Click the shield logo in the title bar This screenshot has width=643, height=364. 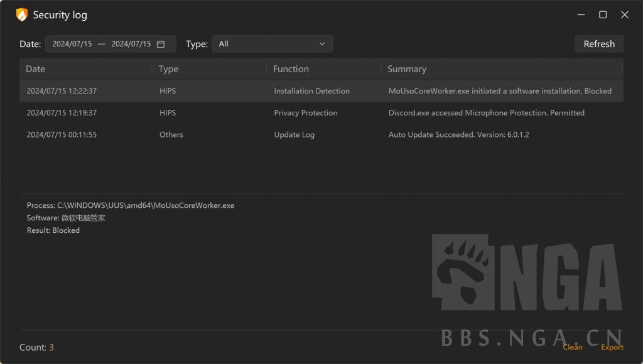(22, 14)
